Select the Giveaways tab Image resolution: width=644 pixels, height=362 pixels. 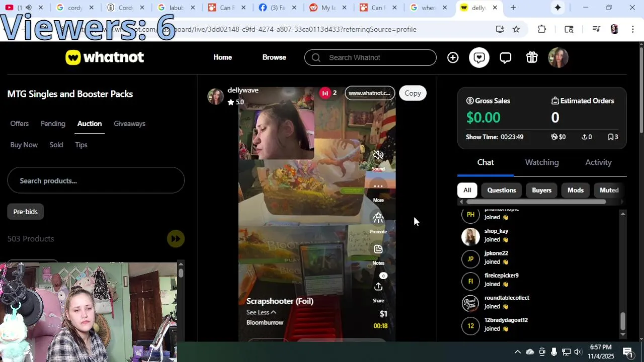(129, 124)
